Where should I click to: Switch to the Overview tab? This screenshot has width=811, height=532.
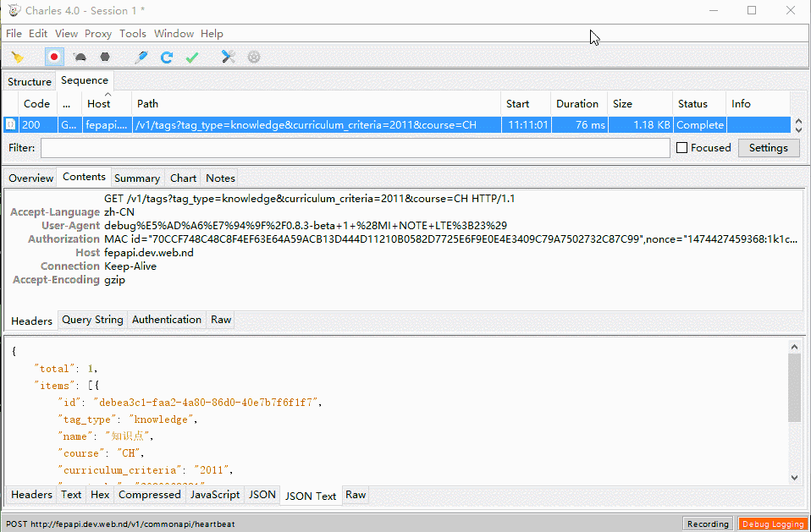[x=31, y=178]
